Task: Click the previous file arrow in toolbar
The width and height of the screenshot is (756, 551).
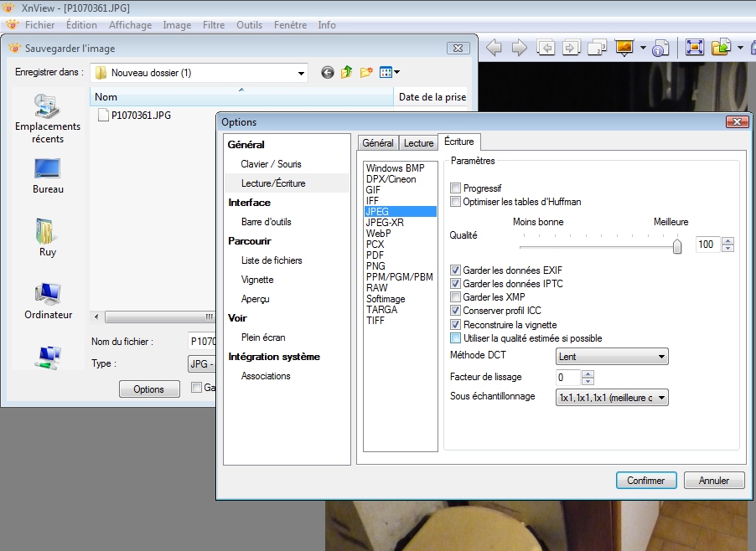Action: pos(495,48)
